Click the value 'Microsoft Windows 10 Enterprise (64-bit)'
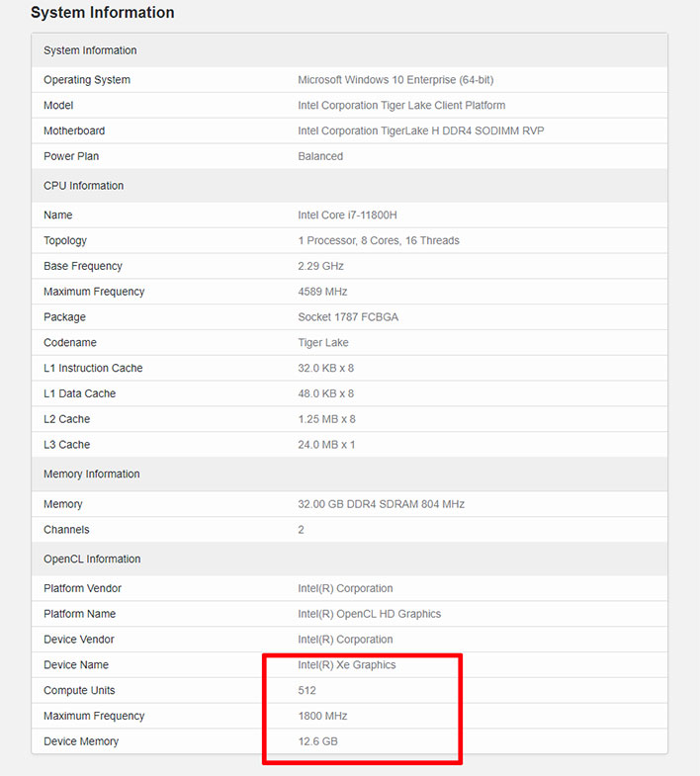Viewport: 700px width, 776px height. pos(395,80)
